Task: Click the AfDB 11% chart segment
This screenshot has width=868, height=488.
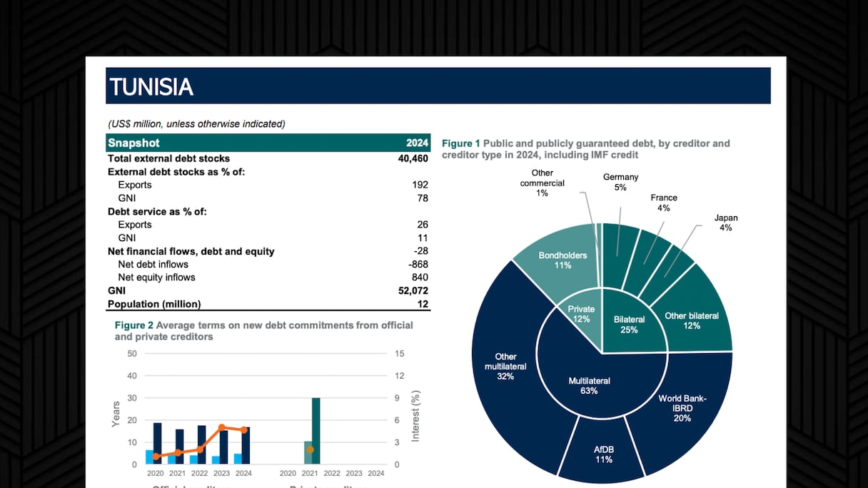Action: click(602, 454)
